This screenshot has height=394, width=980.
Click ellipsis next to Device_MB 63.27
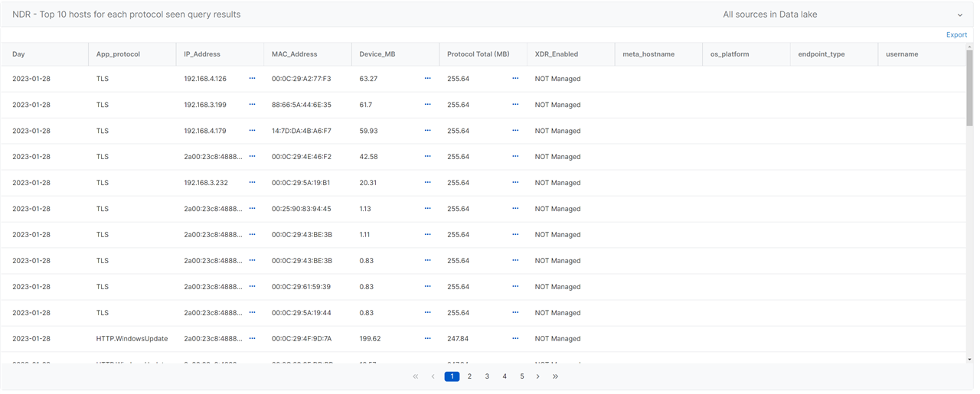point(427,79)
